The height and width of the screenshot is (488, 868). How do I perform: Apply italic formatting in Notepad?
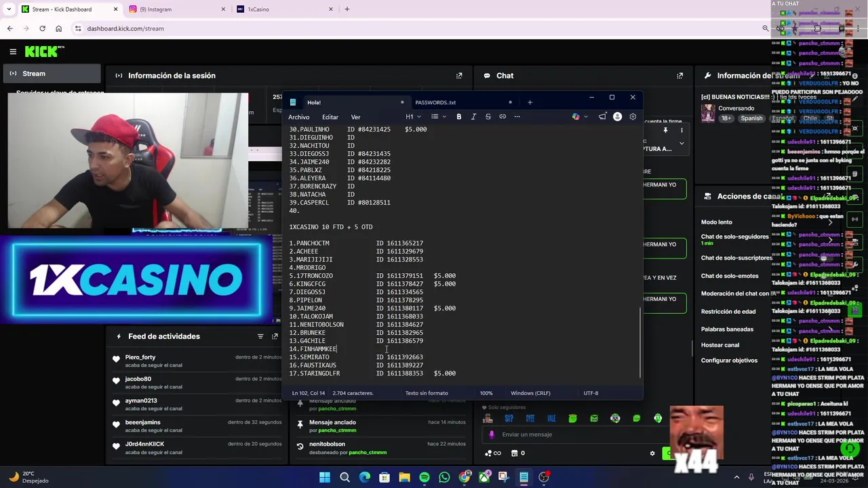473,117
